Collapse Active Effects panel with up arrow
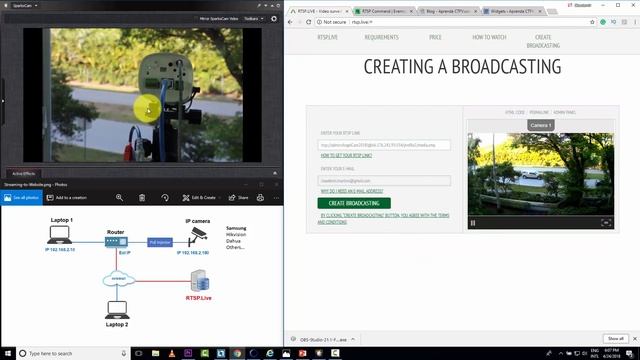The image size is (640, 360). pos(275,173)
